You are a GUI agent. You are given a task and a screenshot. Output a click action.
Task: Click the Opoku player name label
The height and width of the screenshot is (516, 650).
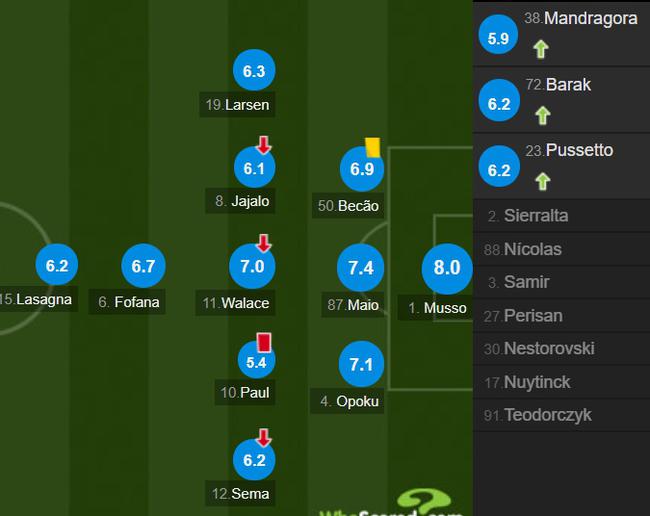tap(347, 401)
